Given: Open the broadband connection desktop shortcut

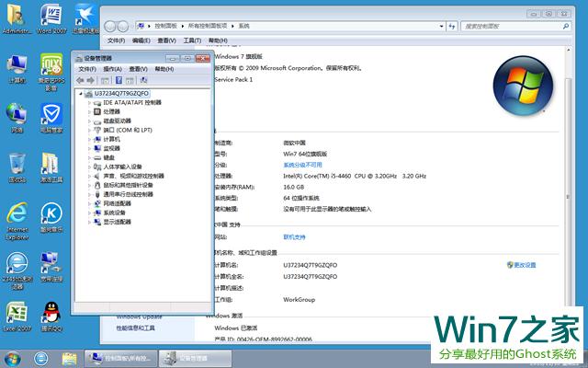Looking at the screenshot, I should tap(51, 267).
